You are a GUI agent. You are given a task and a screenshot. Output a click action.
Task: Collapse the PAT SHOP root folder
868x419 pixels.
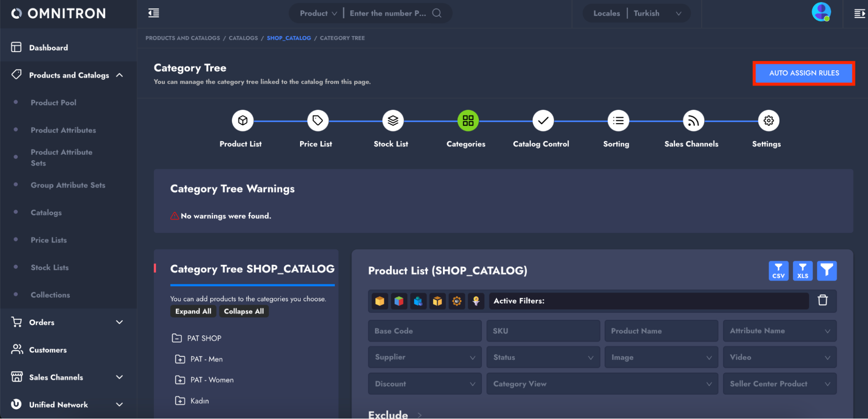coord(177,338)
